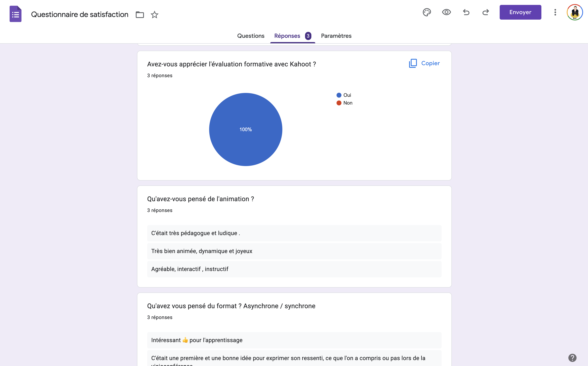The image size is (588, 366).
Task: Click the 100% blue pie chart
Action: [x=246, y=129]
